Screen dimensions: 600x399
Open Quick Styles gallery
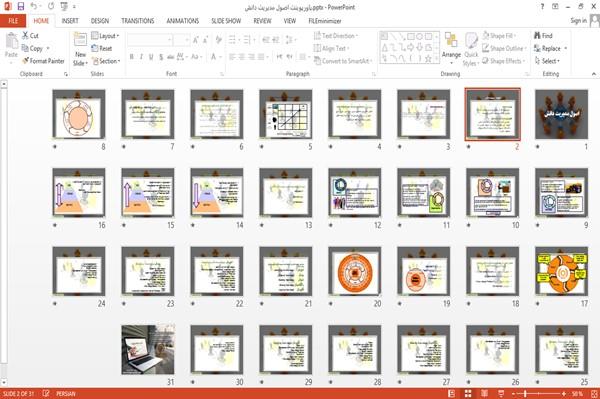[471, 49]
